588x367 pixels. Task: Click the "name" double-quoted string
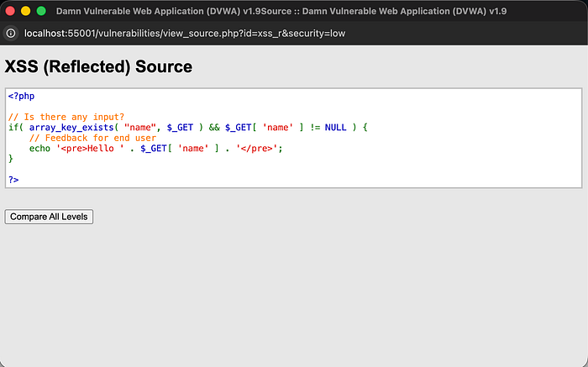tap(140, 128)
